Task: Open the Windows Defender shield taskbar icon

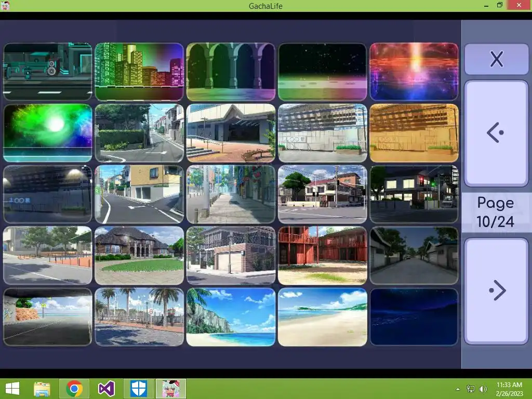Action: pos(138,389)
